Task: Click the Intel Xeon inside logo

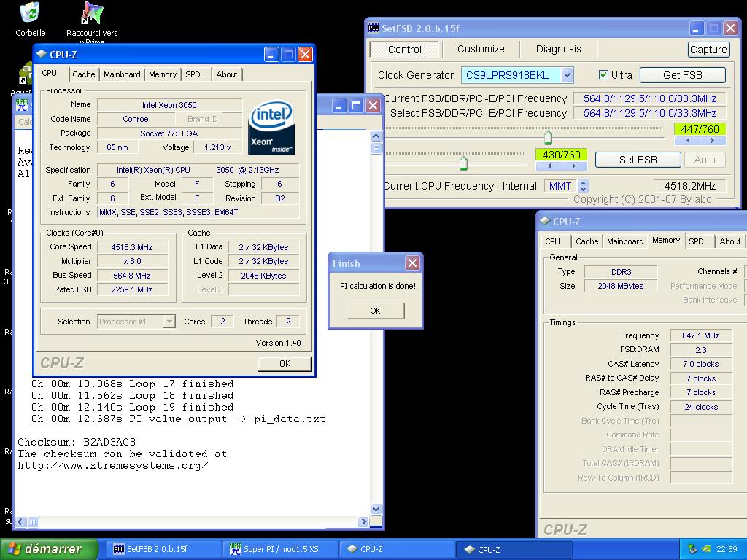Action: (x=271, y=127)
